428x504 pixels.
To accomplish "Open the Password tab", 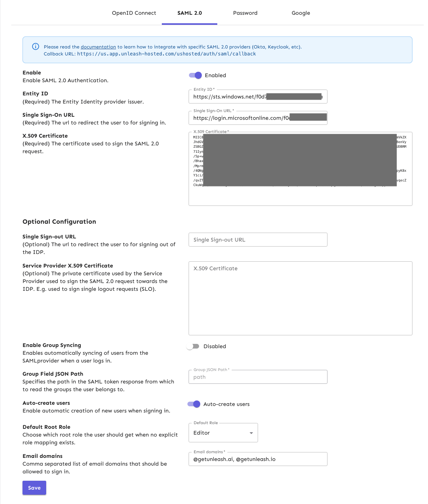I will [245, 13].
